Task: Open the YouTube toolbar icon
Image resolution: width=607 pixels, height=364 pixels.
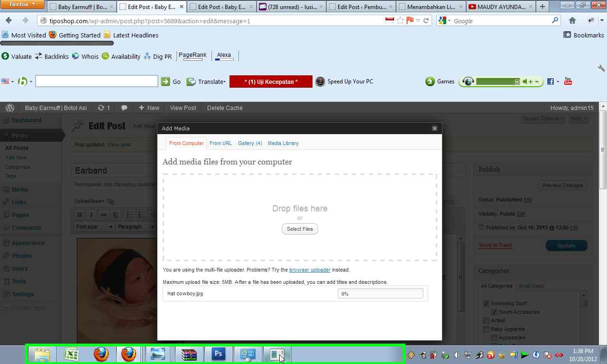Action: coord(568,82)
